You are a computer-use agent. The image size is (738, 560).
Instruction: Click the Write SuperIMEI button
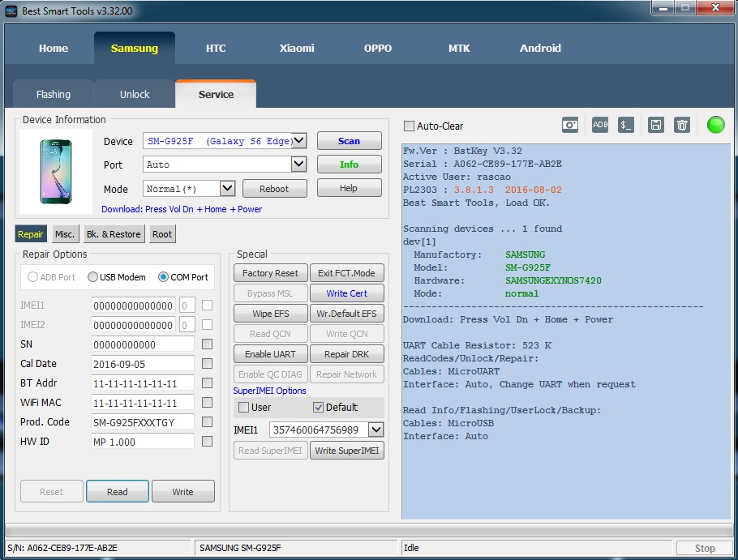pyautogui.click(x=346, y=451)
